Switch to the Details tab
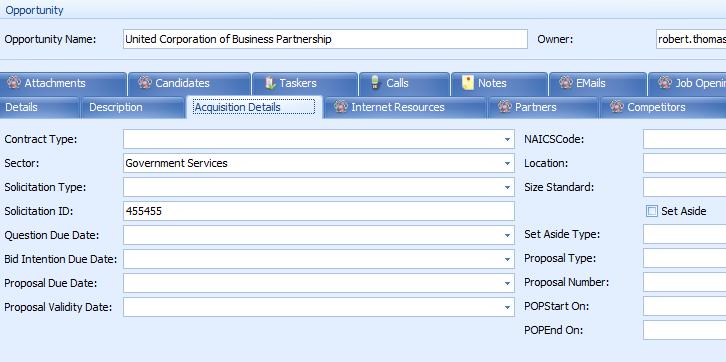The height and width of the screenshot is (362, 726). [39, 107]
